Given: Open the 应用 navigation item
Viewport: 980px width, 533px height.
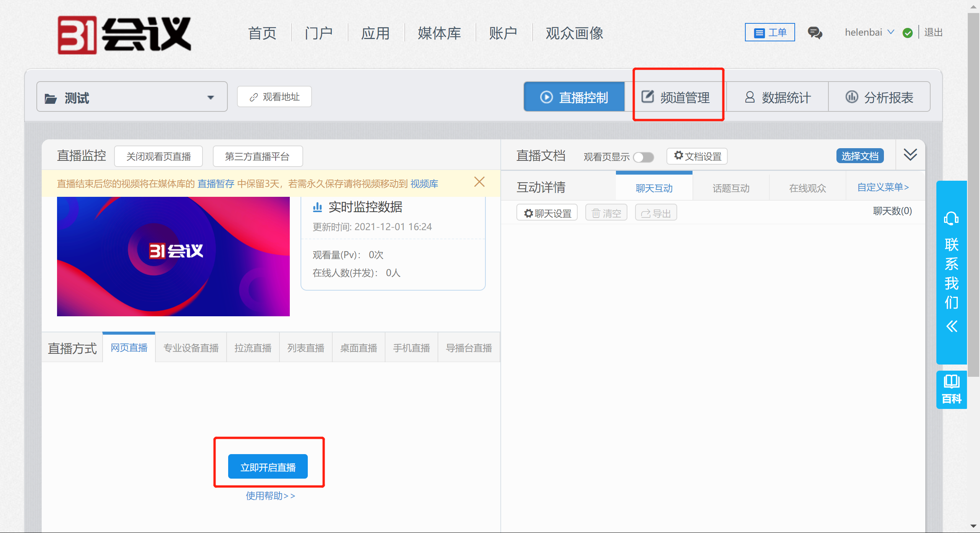Looking at the screenshot, I should tap(376, 33).
